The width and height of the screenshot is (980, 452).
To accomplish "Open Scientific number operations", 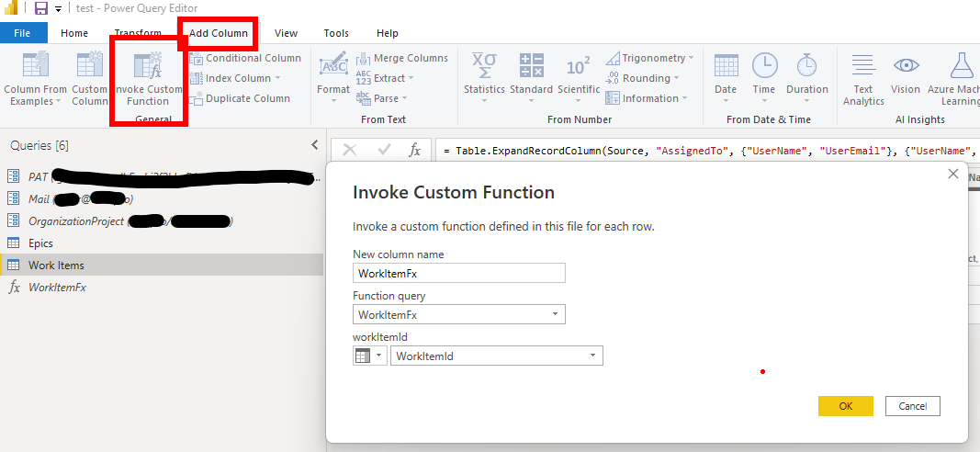I will point(579,76).
